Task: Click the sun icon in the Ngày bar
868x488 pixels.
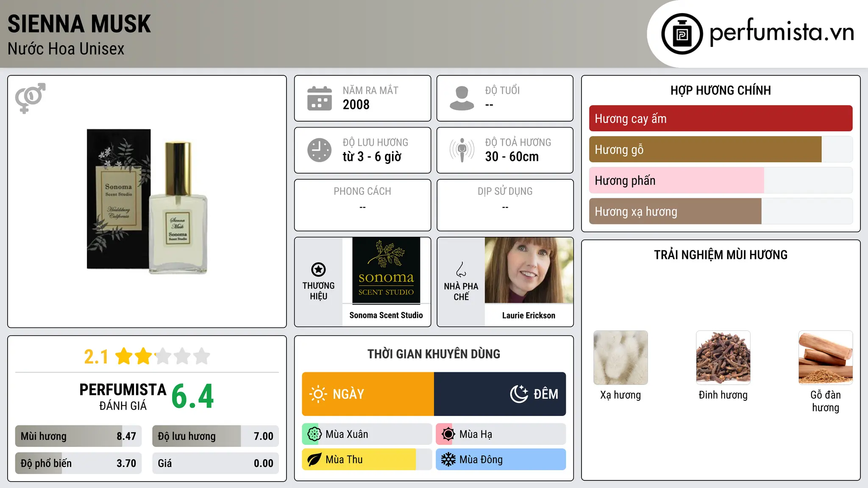Action: tap(318, 394)
